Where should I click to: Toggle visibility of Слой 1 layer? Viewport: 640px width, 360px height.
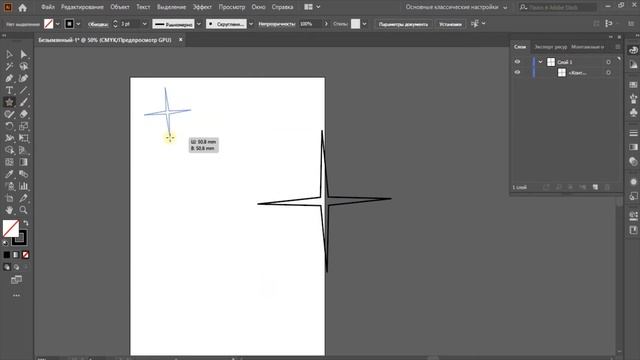click(x=518, y=62)
